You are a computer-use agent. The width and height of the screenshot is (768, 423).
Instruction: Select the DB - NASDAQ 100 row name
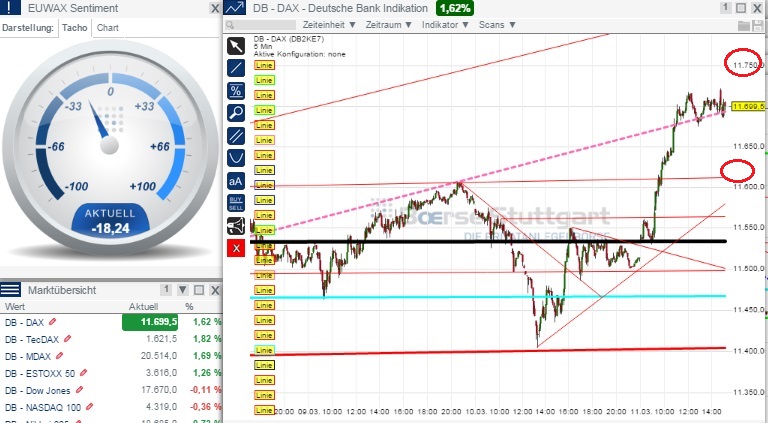pyautogui.click(x=43, y=407)
